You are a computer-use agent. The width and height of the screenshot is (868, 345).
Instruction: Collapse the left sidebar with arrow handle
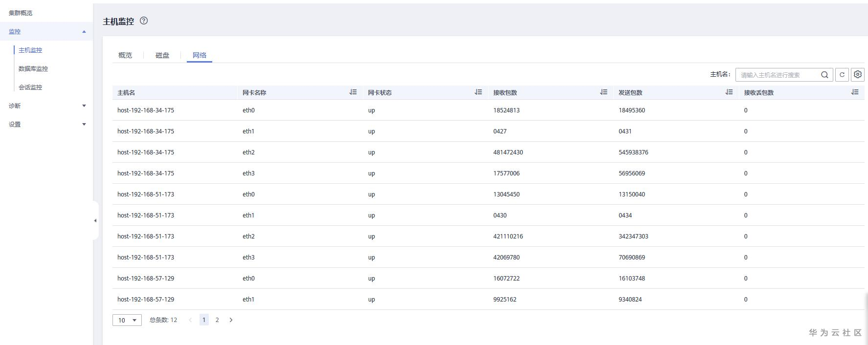pyautogui.click(x=95, y=220)
